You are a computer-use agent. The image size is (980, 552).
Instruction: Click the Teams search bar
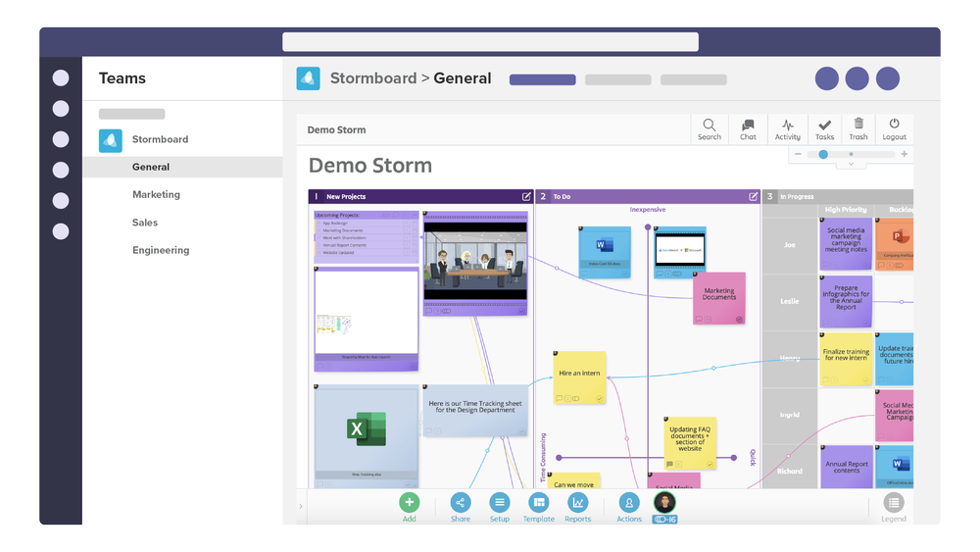(491, 42)
